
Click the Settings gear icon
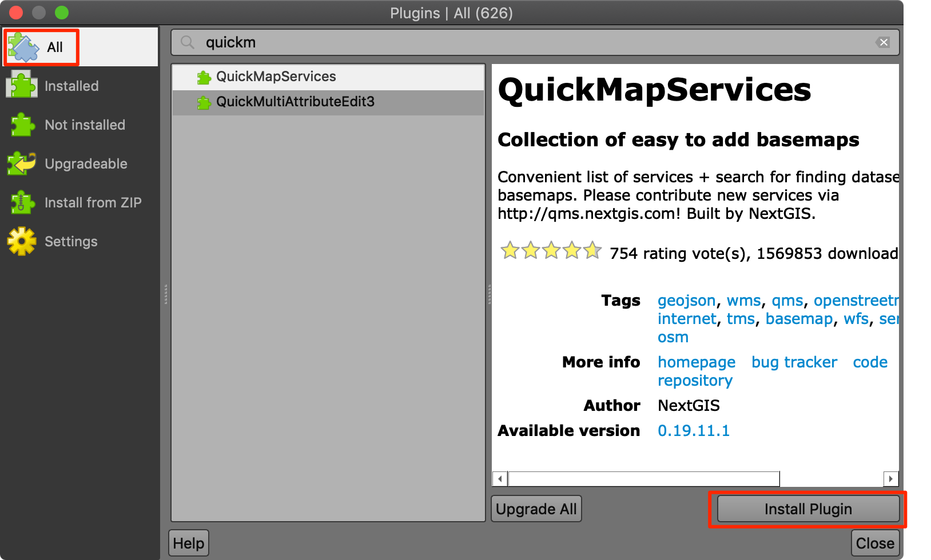(22, 241)
